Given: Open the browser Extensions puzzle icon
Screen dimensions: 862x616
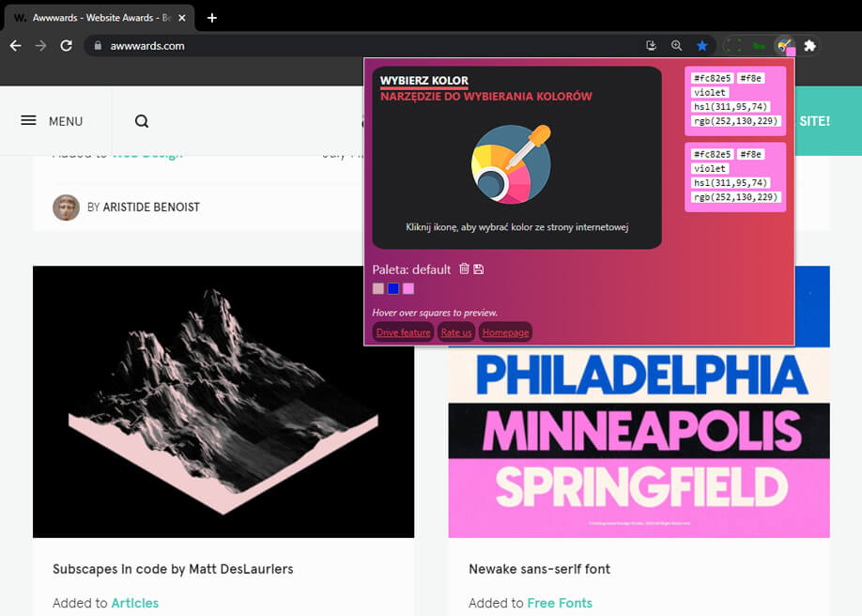Looking at the screenshot, I should click(x=809, y=46).
